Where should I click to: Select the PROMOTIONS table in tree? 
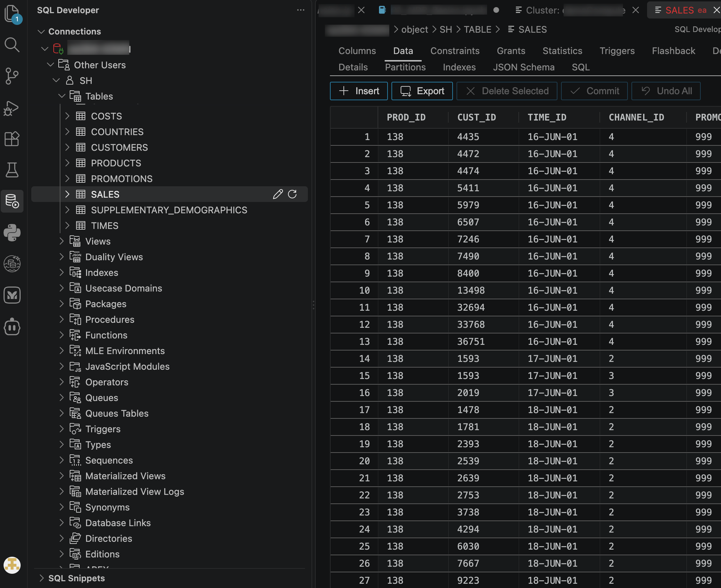click(x=169, y=178)
